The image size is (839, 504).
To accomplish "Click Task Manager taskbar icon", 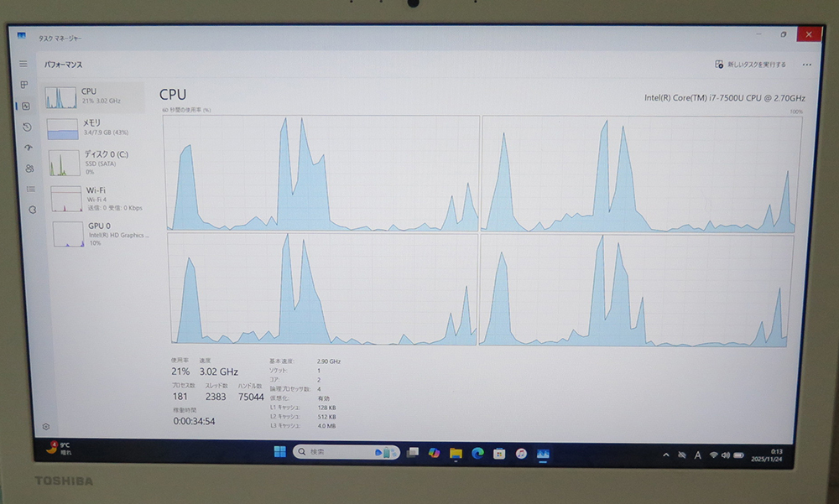I will click(543, 455).
